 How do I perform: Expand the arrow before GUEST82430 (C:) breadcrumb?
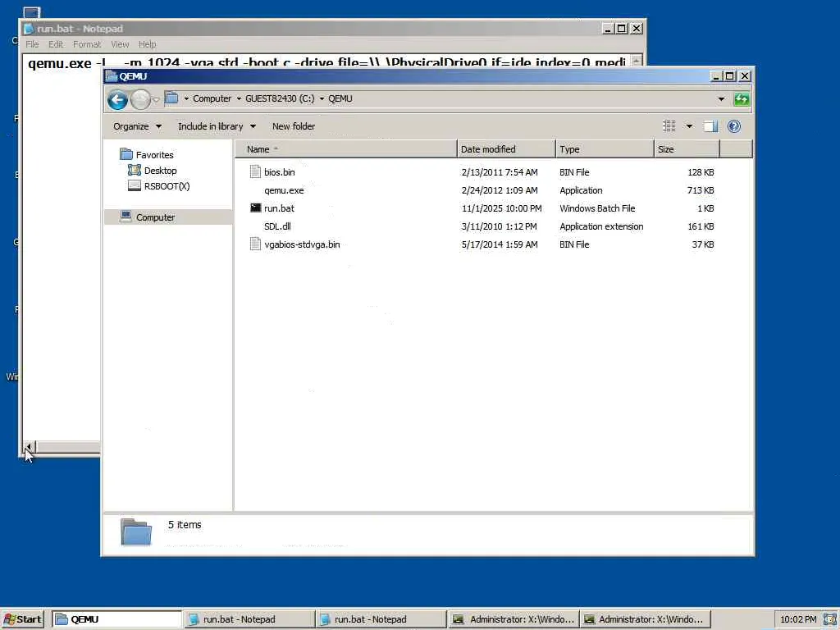point(239,98)
